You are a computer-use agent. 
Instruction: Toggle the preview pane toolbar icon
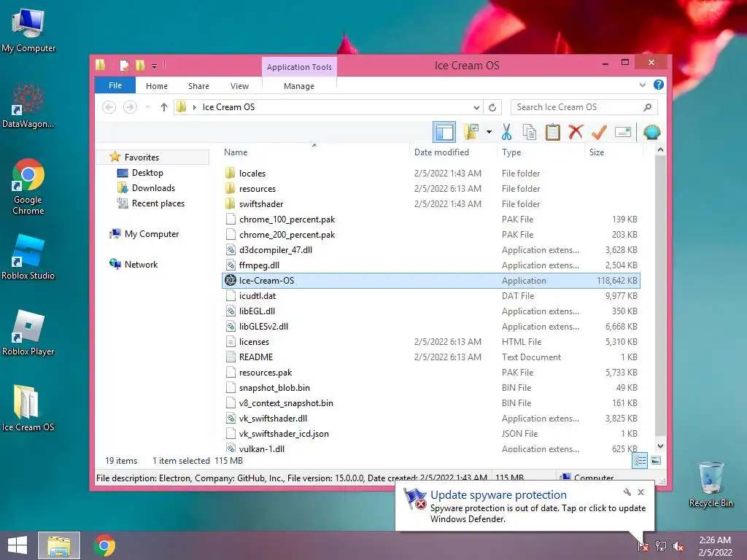coord(444,132)
